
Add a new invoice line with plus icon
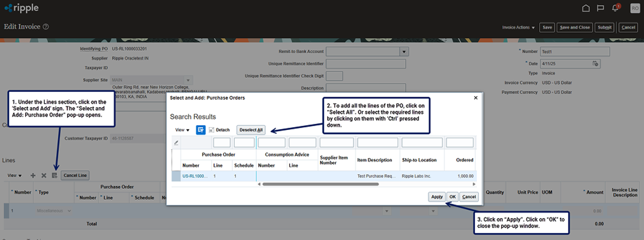[x=33, y=175]
